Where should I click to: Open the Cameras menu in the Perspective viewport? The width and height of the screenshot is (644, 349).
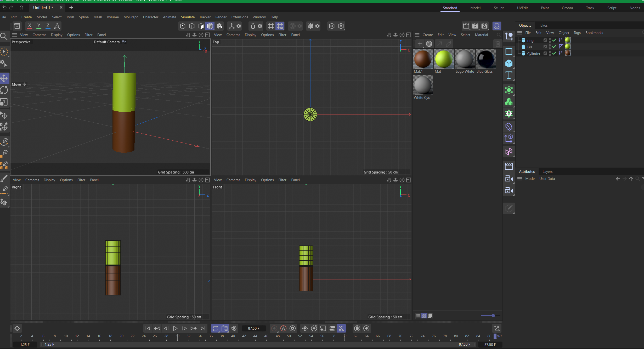coord(39,35)
